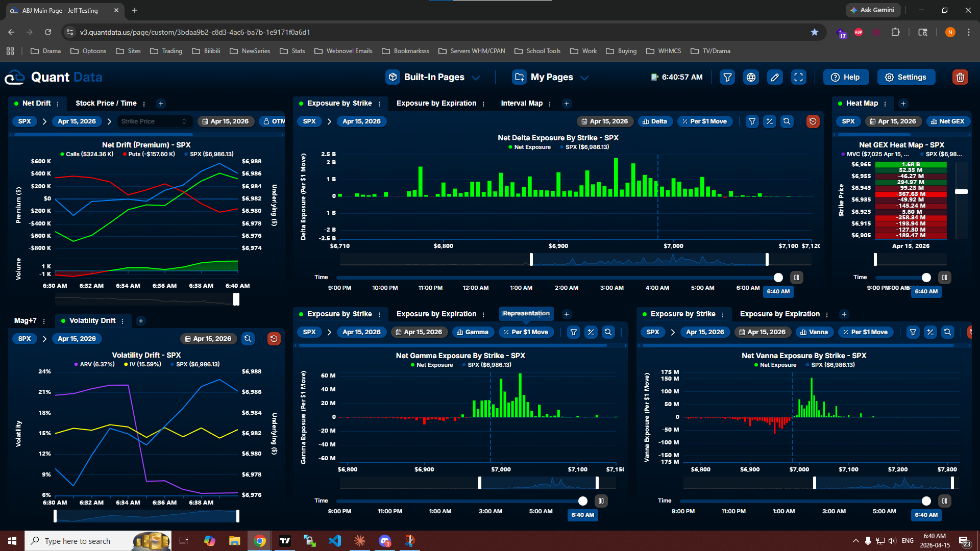Click percent icon in Gamma exposure toolbar
Viewport: 980px width, 551px height.
tap(591, 332)
